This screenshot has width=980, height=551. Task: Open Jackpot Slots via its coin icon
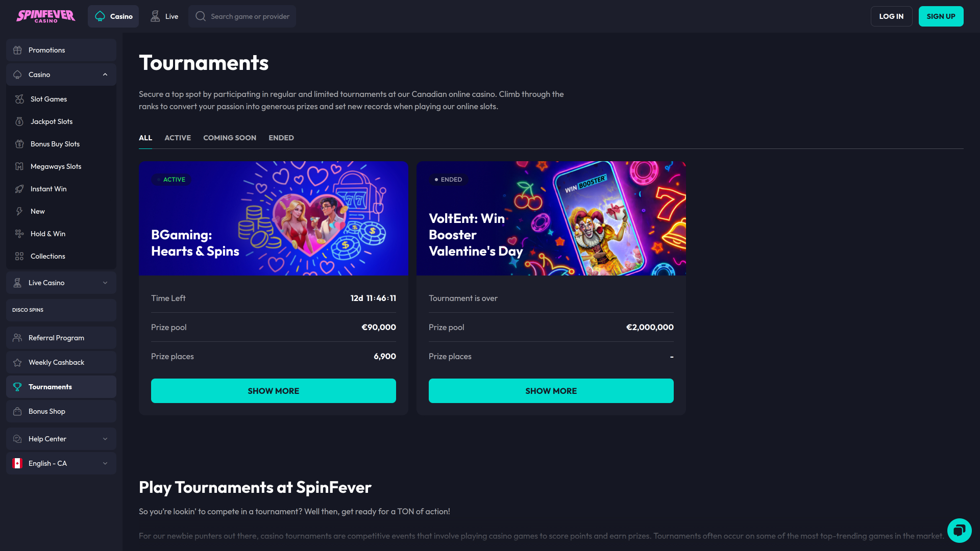point(19,121)
